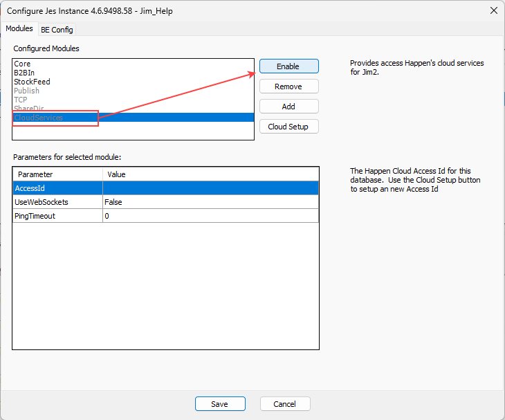Save the Jes instance configuration
Screen dimensions: 505x420
(220, 404)
